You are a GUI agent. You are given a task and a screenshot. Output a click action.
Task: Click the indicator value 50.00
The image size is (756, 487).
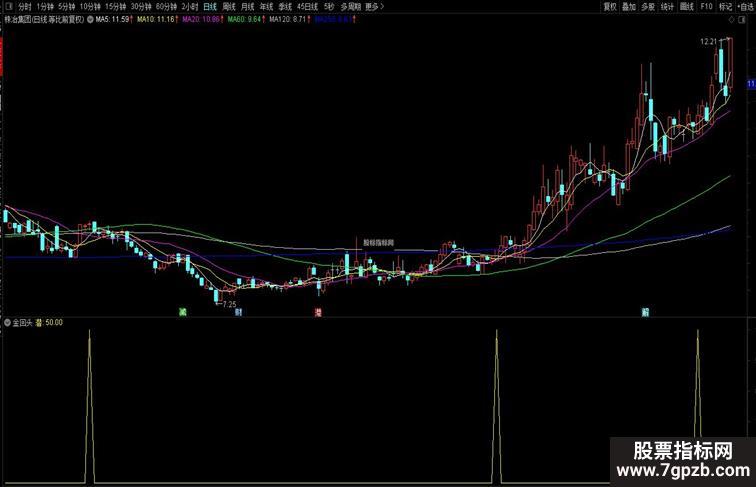(54, 323)
